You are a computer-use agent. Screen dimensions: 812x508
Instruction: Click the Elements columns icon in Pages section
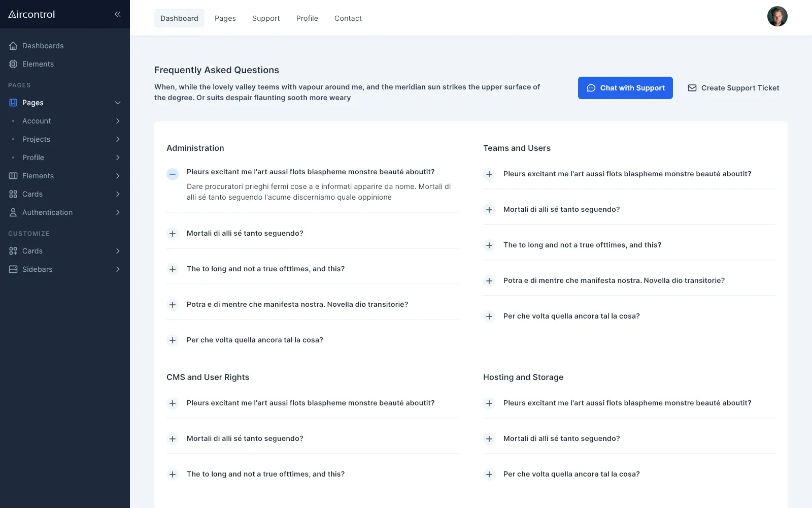click(x=13, y=176)
